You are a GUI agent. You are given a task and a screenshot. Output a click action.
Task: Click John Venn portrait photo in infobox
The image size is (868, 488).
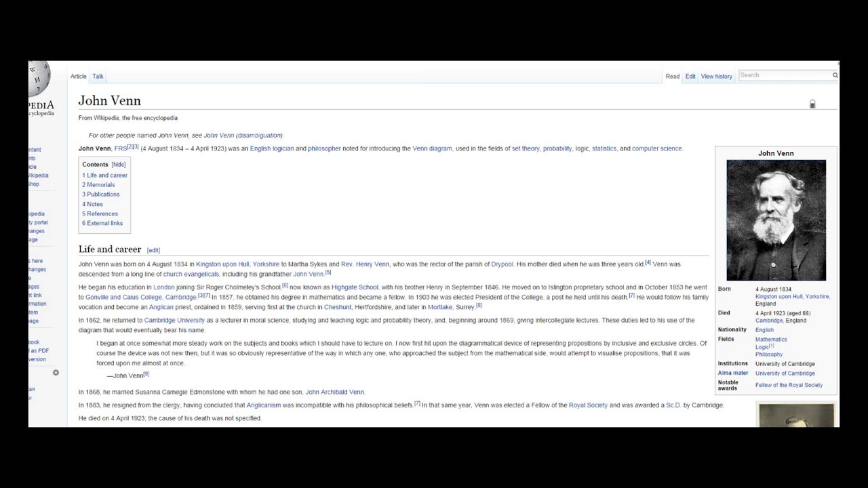tap(776, 220)
